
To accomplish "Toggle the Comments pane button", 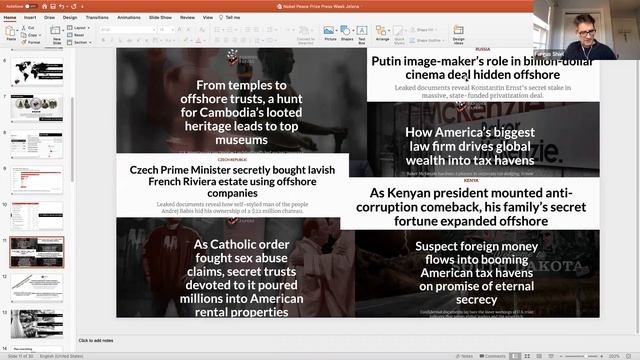I will tap(492, 356).
